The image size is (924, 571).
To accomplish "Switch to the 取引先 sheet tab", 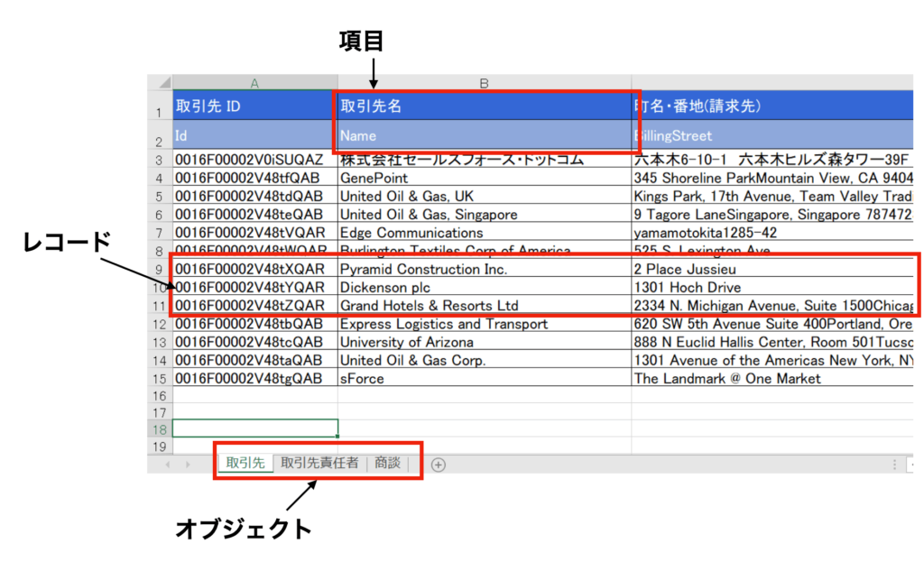I will (x=245, y=463).
